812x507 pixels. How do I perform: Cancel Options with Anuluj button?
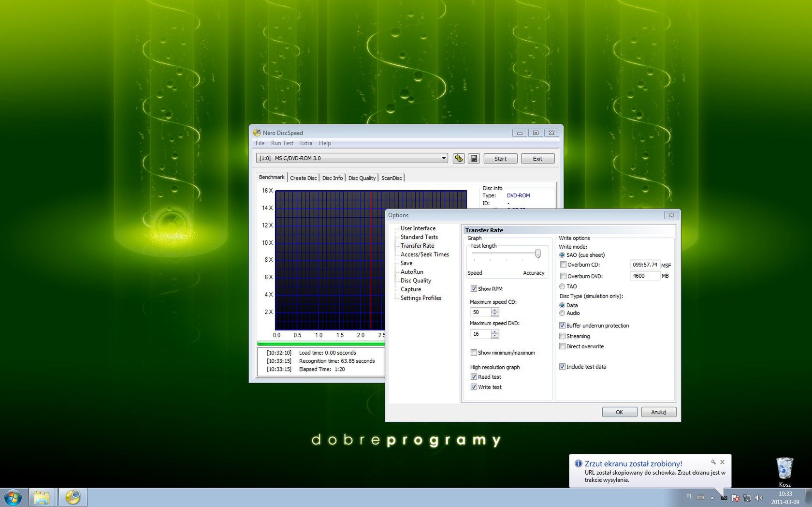[658, 412]
